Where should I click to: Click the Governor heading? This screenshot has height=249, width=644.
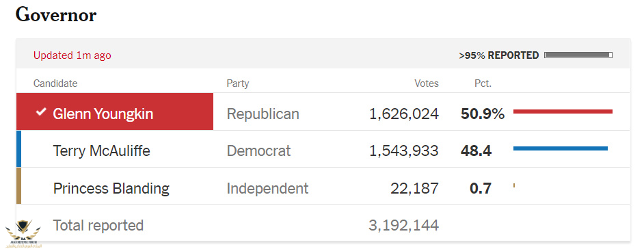(x=56, y=15)
